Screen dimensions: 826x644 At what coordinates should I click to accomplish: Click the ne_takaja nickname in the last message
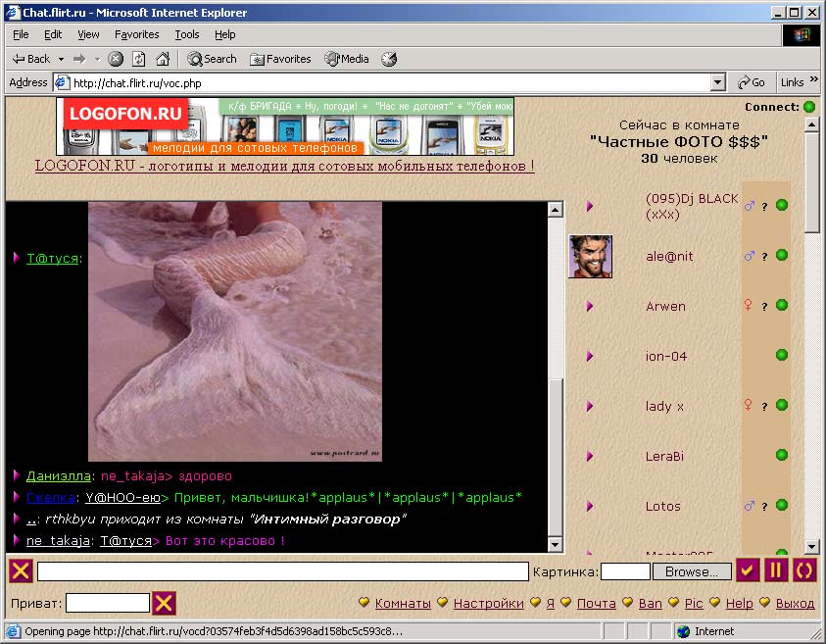[58, 541]
